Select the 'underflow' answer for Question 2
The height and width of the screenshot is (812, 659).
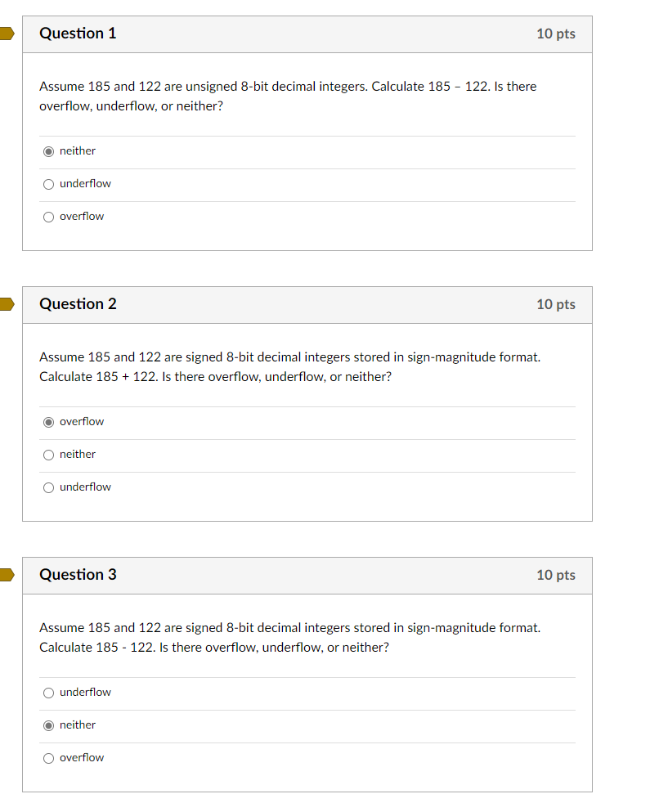click(x=48, y=487)
